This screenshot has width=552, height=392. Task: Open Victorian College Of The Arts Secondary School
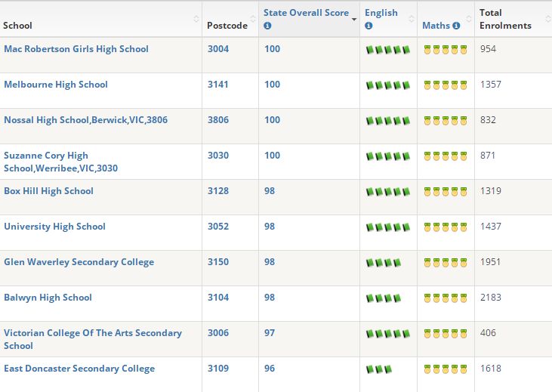tap(93, 339)
